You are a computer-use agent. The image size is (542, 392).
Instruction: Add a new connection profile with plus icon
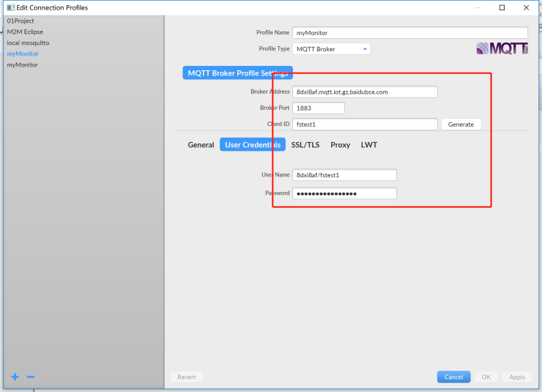tap(15, 377)
